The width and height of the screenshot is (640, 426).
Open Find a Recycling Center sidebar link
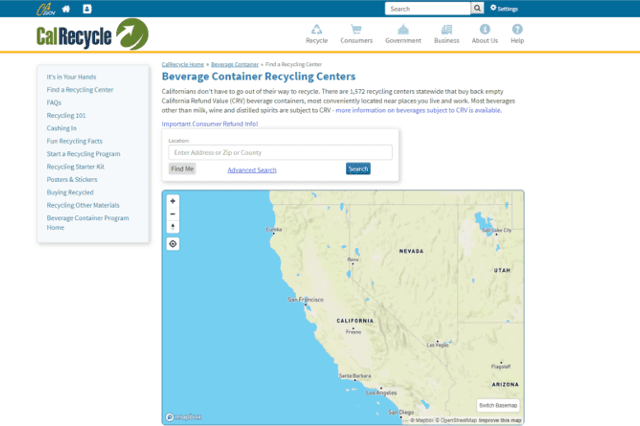(x=80, y=90)
